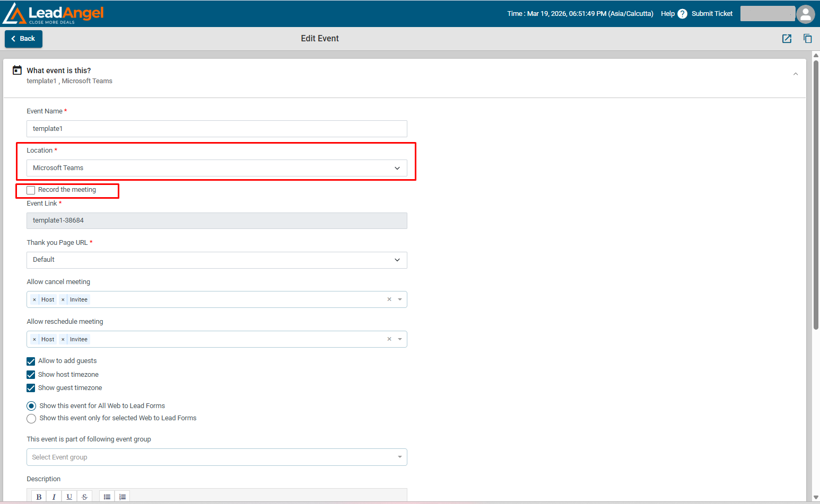The height and width of the screenshot is (504, 820).
Task: Insert bulleted list in Description editor
Action: point(107,497)
